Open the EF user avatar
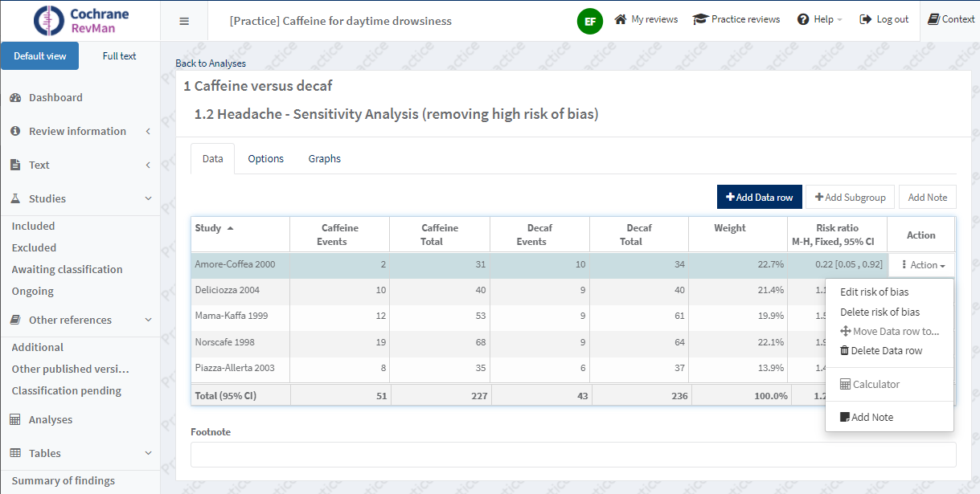Image resolution: width=980 pixels, height=494 pixels. [x=589, y=21]
